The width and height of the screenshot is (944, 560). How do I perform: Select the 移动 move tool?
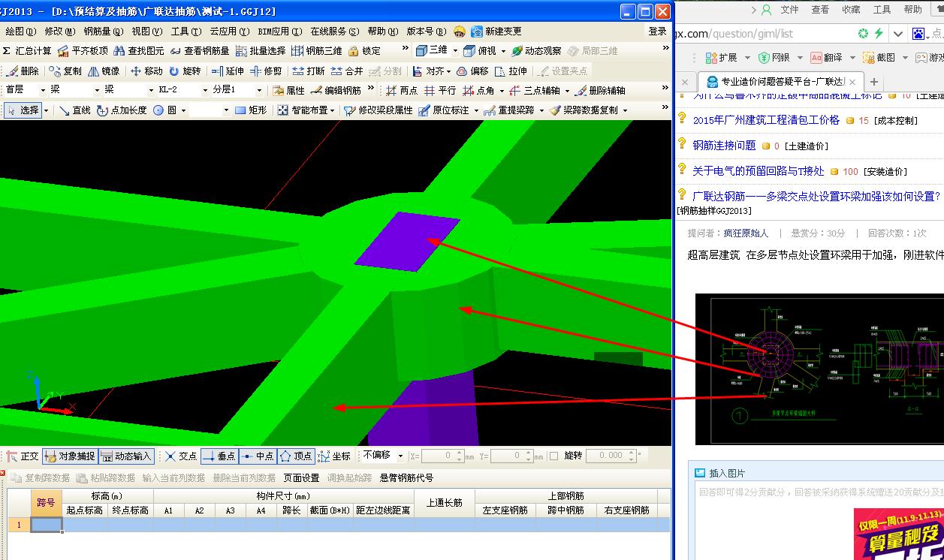click(146, 71)
